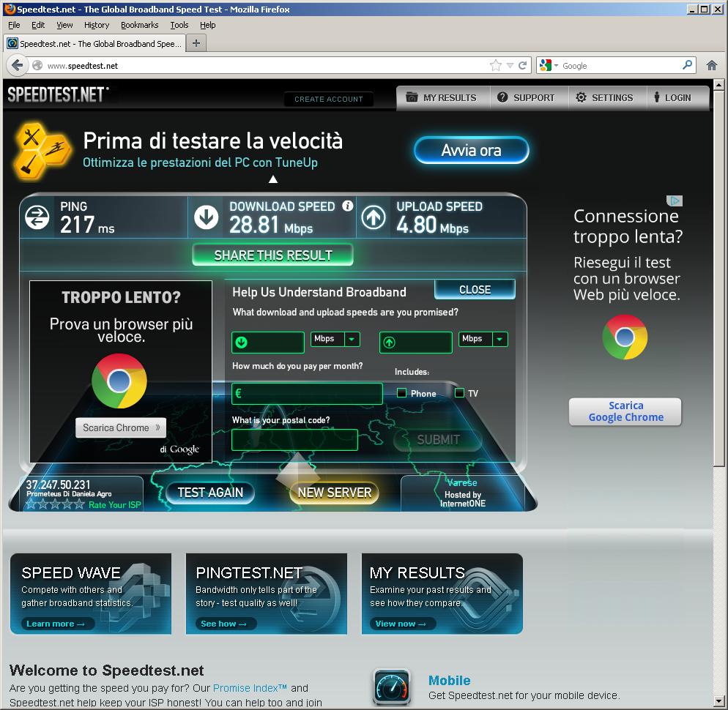Open the Promise Index link
Viewport: 728px width, 710px height.
pyautogui.click(x=250, y=688)
